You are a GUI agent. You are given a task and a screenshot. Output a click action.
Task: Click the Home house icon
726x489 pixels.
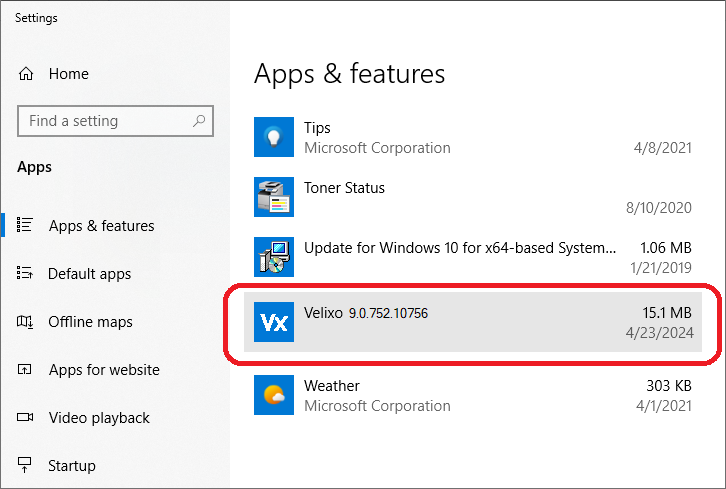(x=26, y=74)
